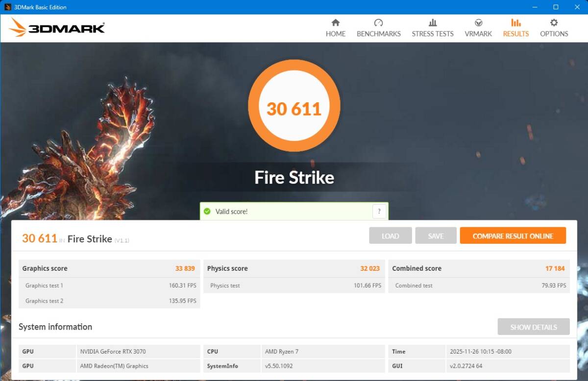Open the VRMark icon

tap(479, 23)
